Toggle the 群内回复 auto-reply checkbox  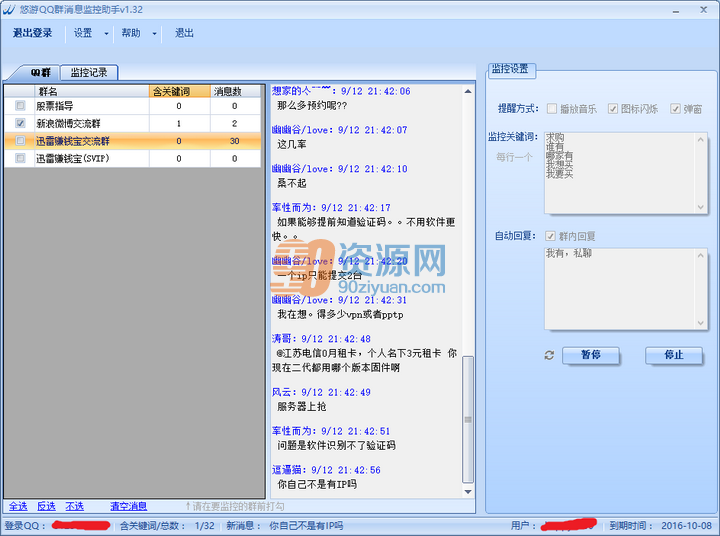coord(550,236)
